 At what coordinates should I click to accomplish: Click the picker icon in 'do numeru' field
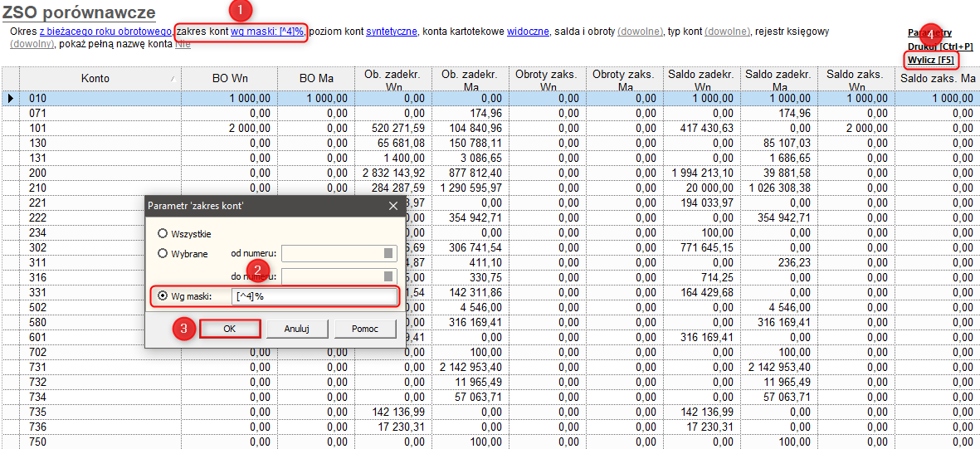[388, 276]
